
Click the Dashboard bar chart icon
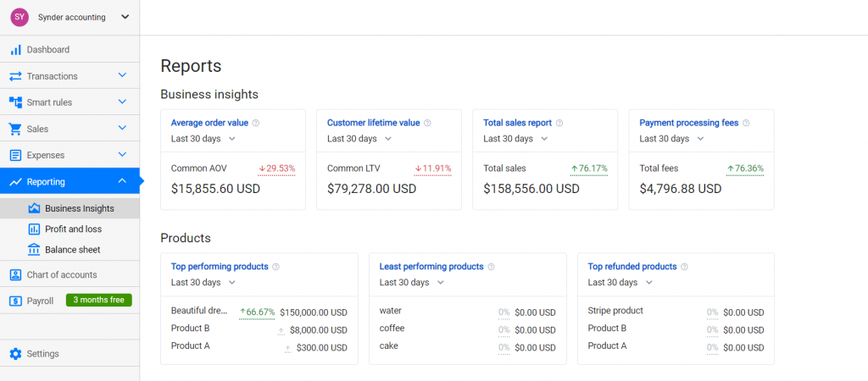pyautogui.click(x=15, y=50)
